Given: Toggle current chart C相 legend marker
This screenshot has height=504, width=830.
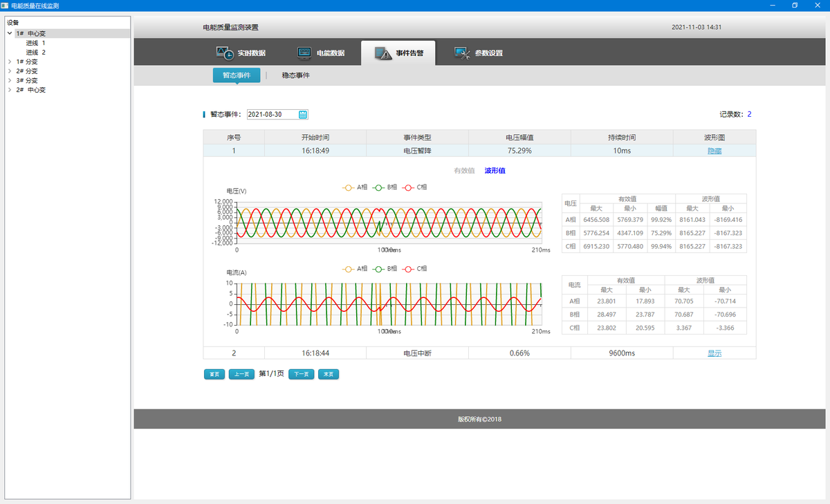Looking at the screenshot, I should pos(409,268).
